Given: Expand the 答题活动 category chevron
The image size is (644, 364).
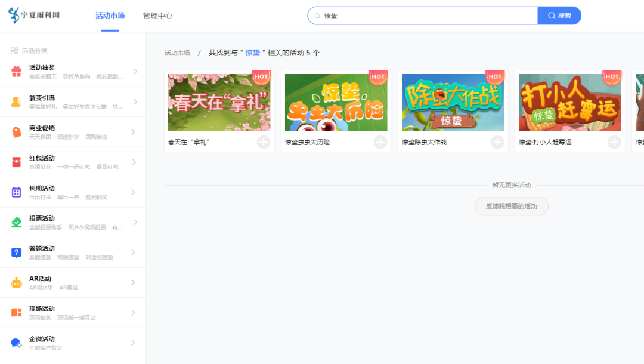Looking at the screenshot, I should point(133,252).
